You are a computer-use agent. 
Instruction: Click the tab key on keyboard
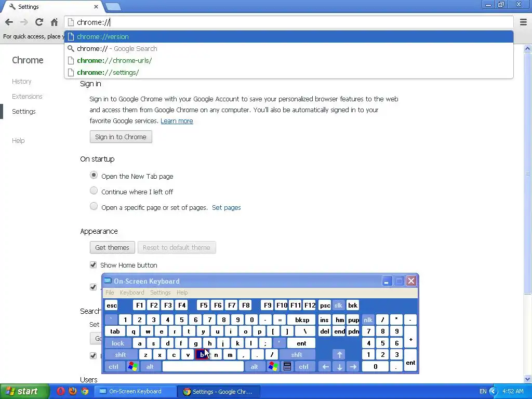pos(115,331)
